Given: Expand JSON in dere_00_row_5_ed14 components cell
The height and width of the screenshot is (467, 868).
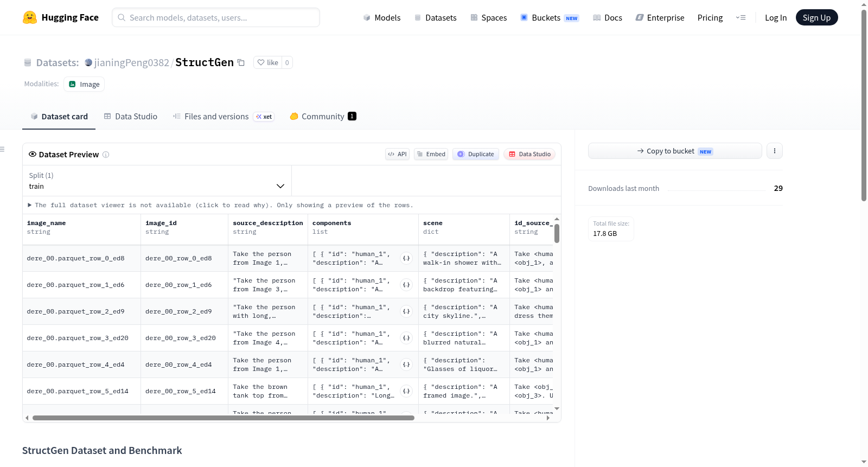Looking at the screenshot, I should (x=406, y=391).
